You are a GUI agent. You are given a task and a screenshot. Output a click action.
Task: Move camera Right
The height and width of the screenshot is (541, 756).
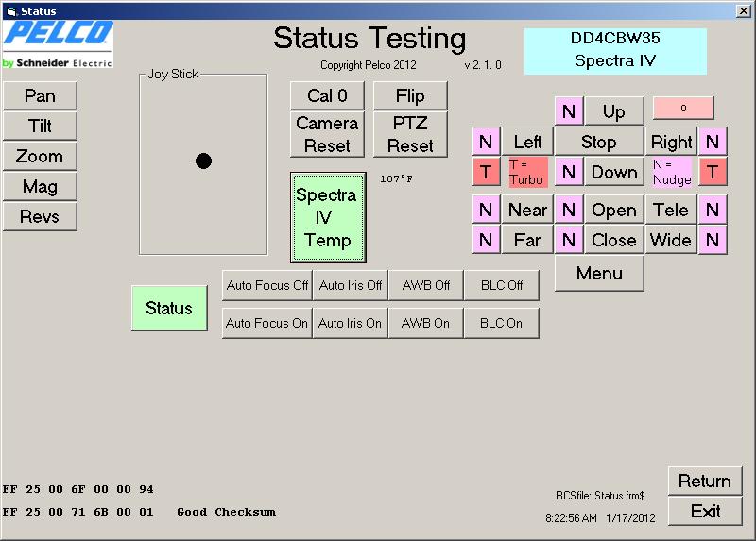click(671, 142)
